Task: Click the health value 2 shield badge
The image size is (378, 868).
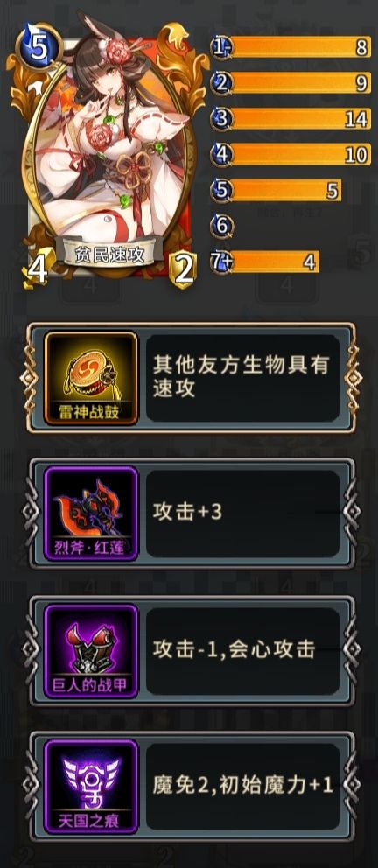Action: (x=185, y=269)
